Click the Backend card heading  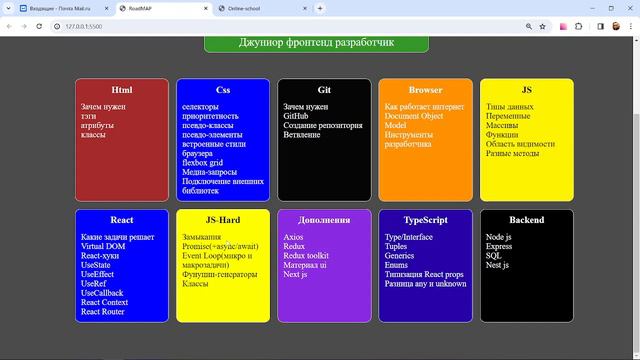coord(527,220)
